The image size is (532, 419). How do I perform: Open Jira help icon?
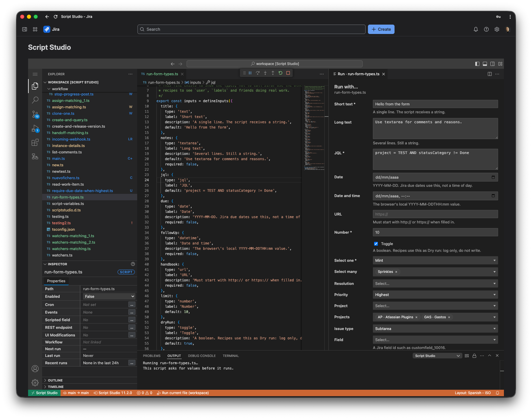(486, 29)
